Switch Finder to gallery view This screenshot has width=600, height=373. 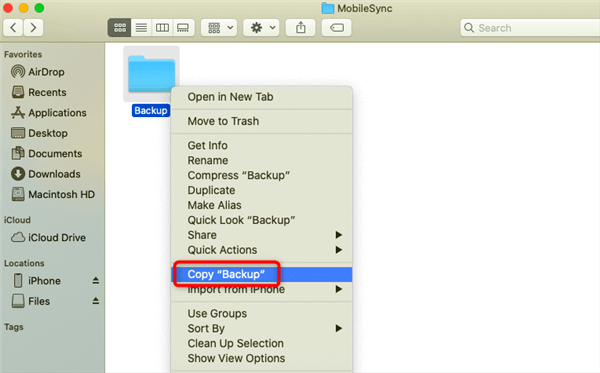[183, 28]
